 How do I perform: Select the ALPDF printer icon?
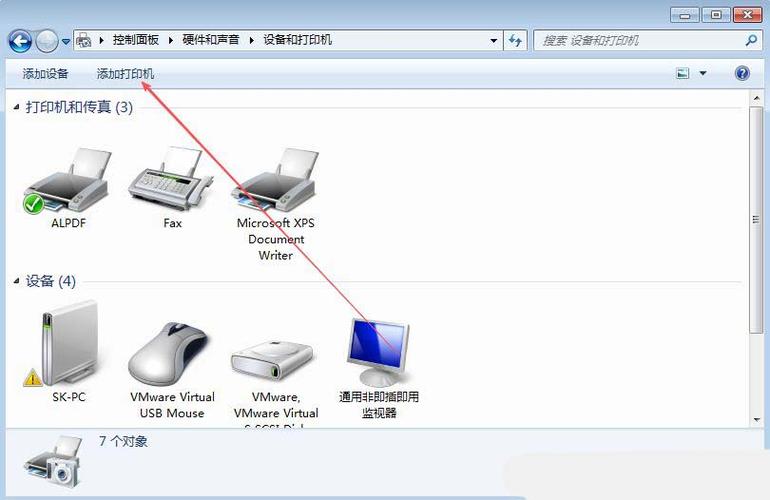click(x=68, y=181)
